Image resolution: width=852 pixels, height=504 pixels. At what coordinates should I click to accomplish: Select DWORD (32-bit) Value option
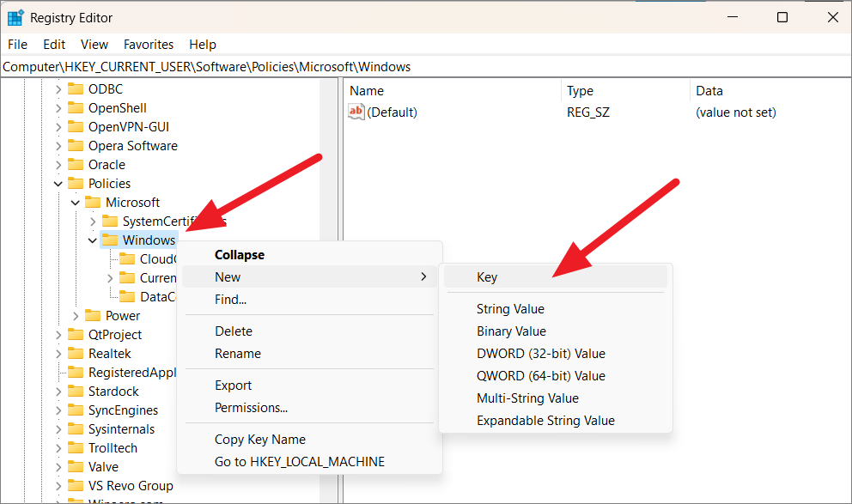coord(540,354)
